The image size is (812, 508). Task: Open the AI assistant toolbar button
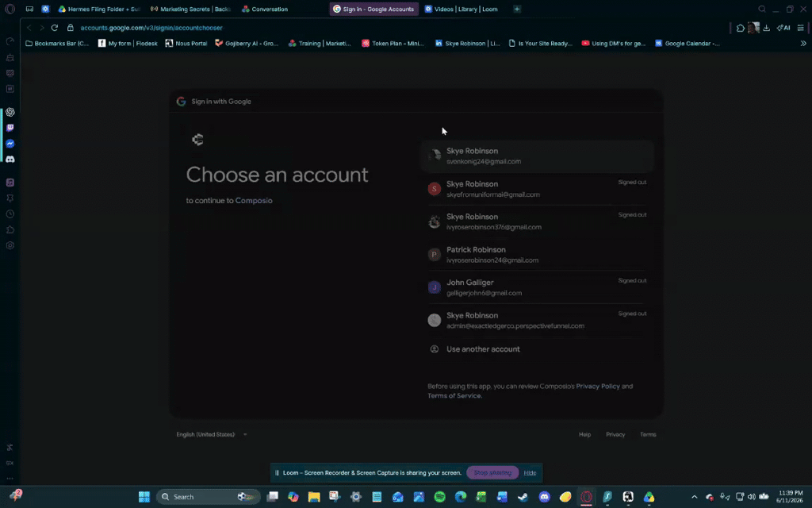783,28
